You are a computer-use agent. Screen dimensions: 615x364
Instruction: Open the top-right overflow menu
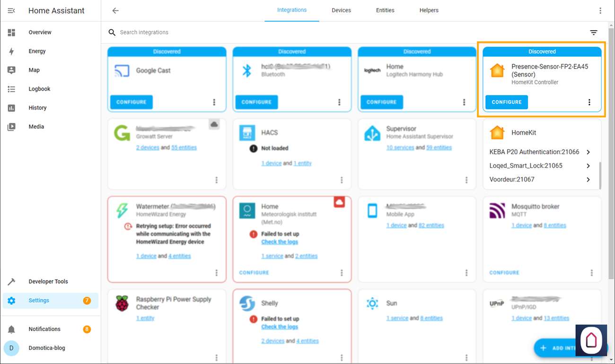(x=600, y=10)
